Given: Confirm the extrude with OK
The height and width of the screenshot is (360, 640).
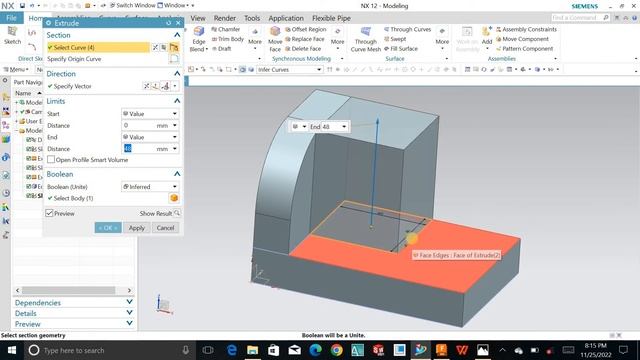Looking at the screenshot, I should pos(108,228).
